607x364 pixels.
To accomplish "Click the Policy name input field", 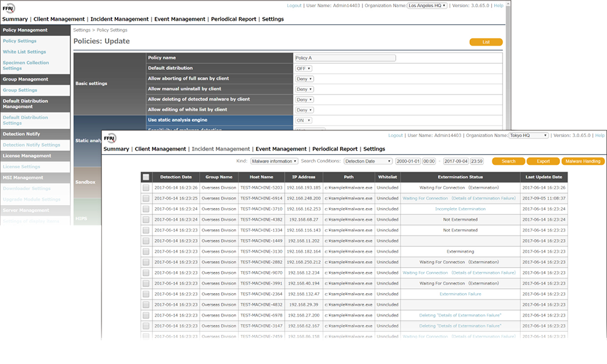I will point(345,58).
